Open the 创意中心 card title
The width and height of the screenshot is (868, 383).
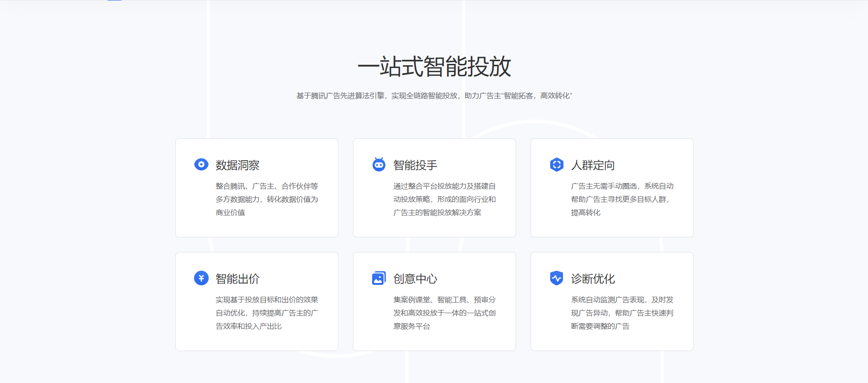[415, 279]
